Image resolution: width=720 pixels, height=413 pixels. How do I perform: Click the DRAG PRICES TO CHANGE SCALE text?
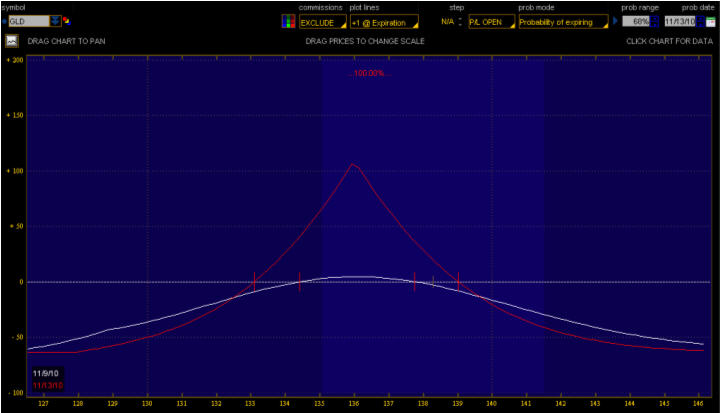tap(365, 41)
